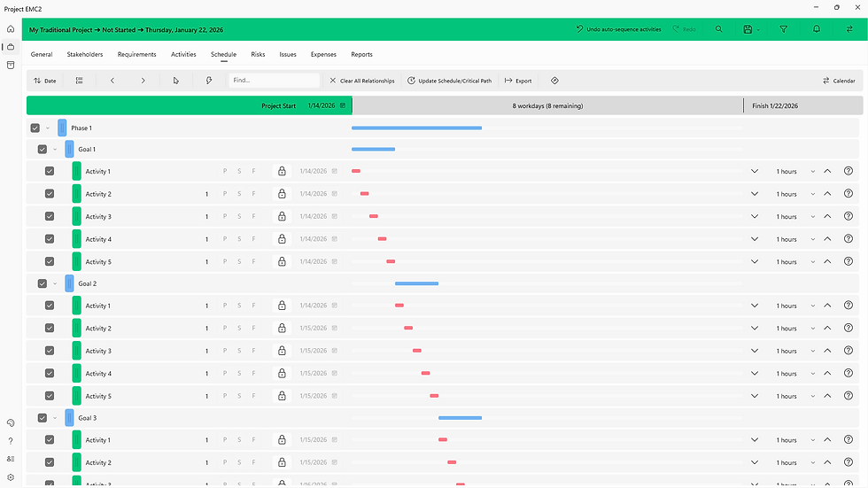Go to the previous period with the left arrow
The height and width of the screenshot is (488, 868).
pyautogui.click(x=112, y=81)
